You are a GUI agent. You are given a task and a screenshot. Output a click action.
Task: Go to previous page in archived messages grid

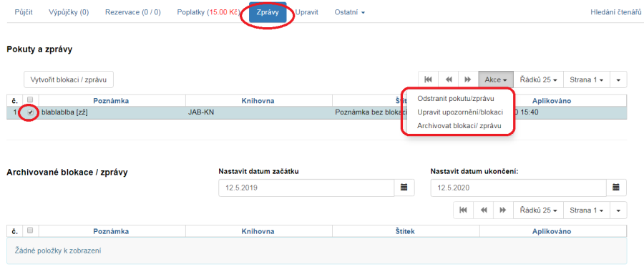tap(484, 210)
